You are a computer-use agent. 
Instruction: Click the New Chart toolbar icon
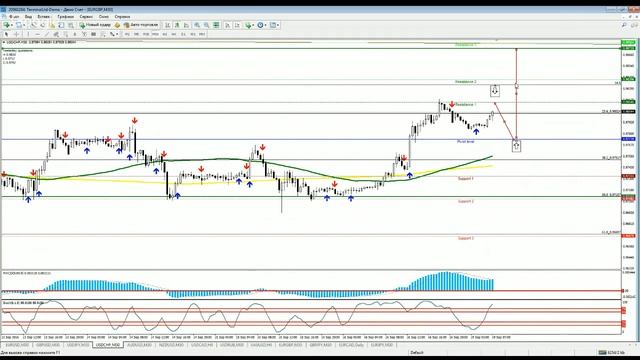7,25
